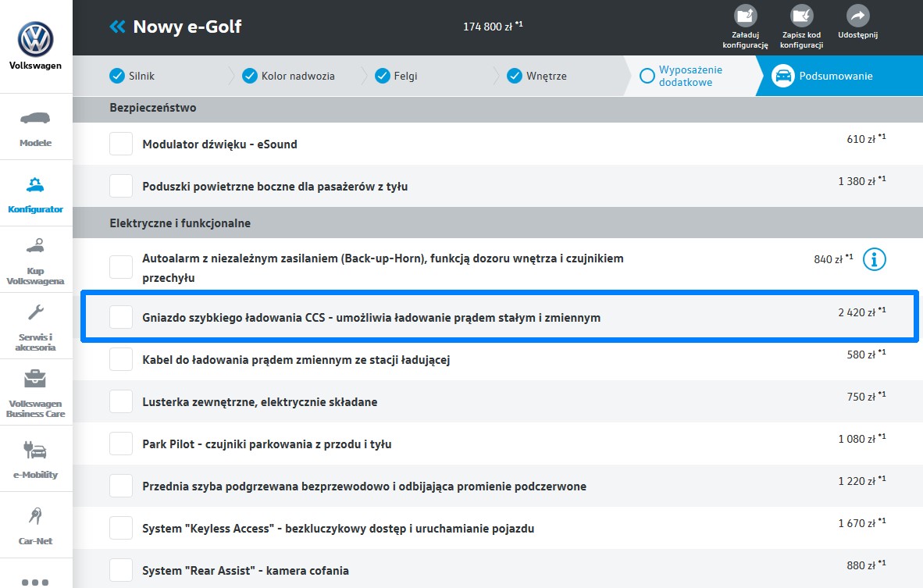Viewport: 923px width, 588px height.
Task: Check Modulator dźwięku - eSound option
Action: 121,144
